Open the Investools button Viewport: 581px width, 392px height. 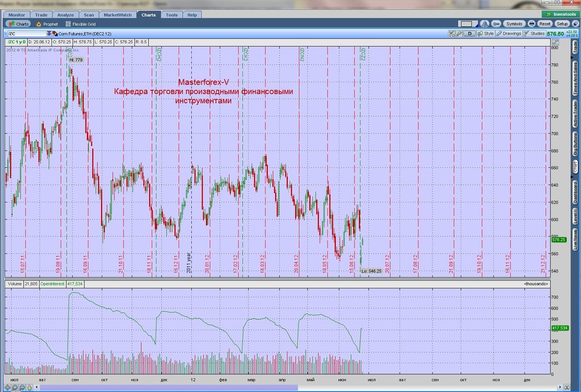561,14
